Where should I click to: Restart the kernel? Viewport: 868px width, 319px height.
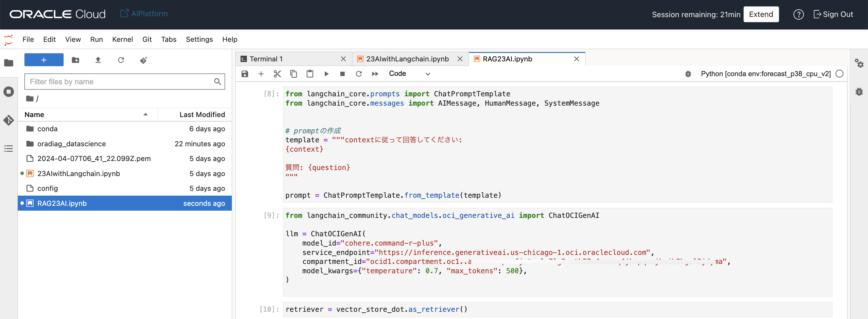click(x=359, y=74)
